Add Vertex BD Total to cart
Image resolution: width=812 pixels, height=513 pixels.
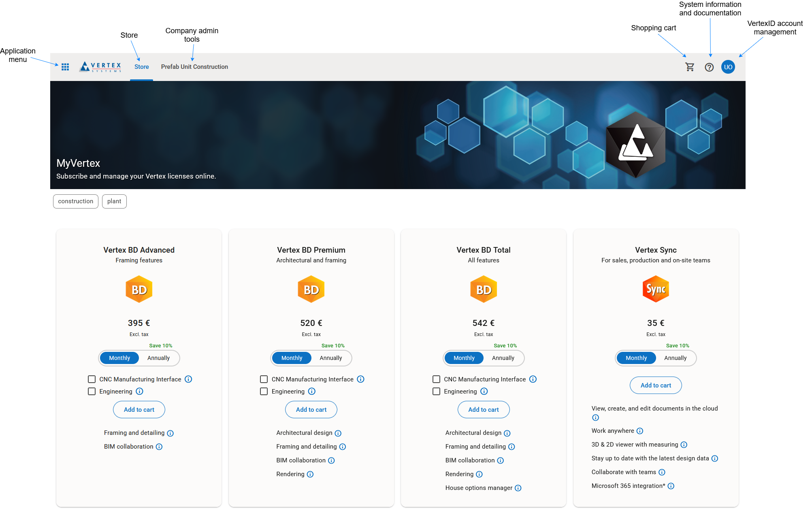(x=484, y=410)
